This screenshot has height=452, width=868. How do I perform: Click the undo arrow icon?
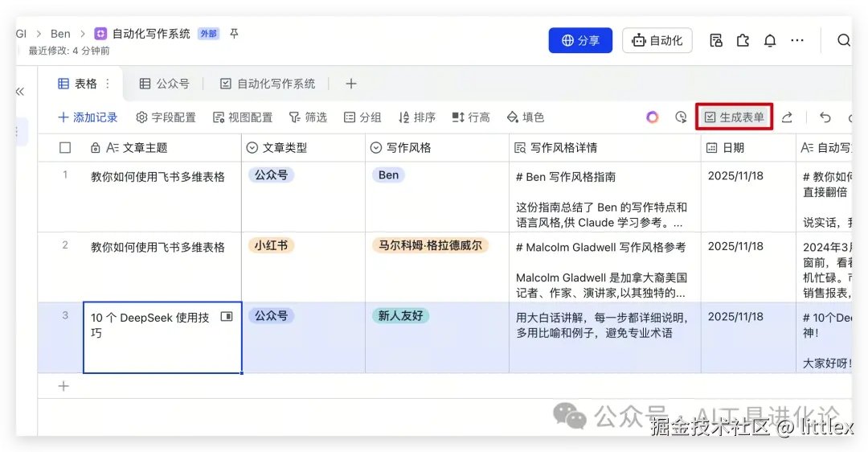[825, 117]
